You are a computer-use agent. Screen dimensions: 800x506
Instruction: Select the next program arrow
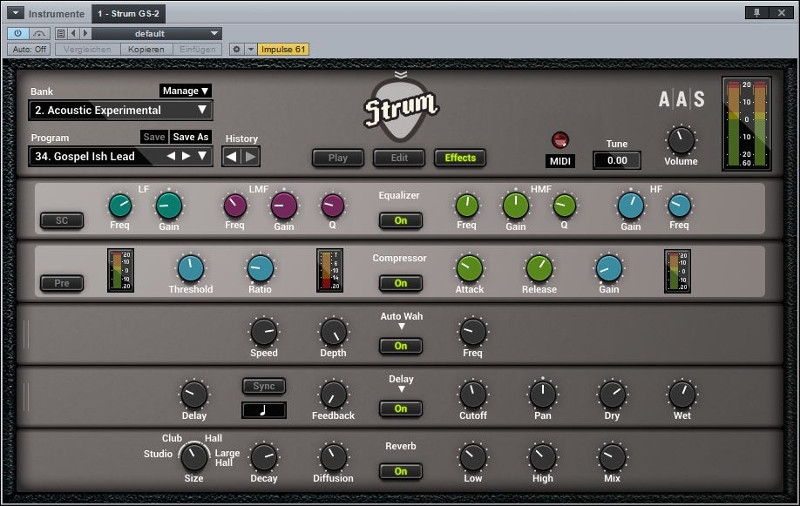[x=186, y=156]
